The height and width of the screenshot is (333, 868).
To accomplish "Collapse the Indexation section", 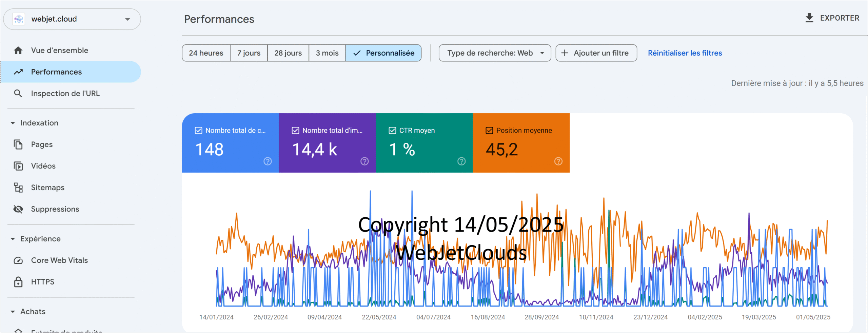I will click(x=13, y=123).
